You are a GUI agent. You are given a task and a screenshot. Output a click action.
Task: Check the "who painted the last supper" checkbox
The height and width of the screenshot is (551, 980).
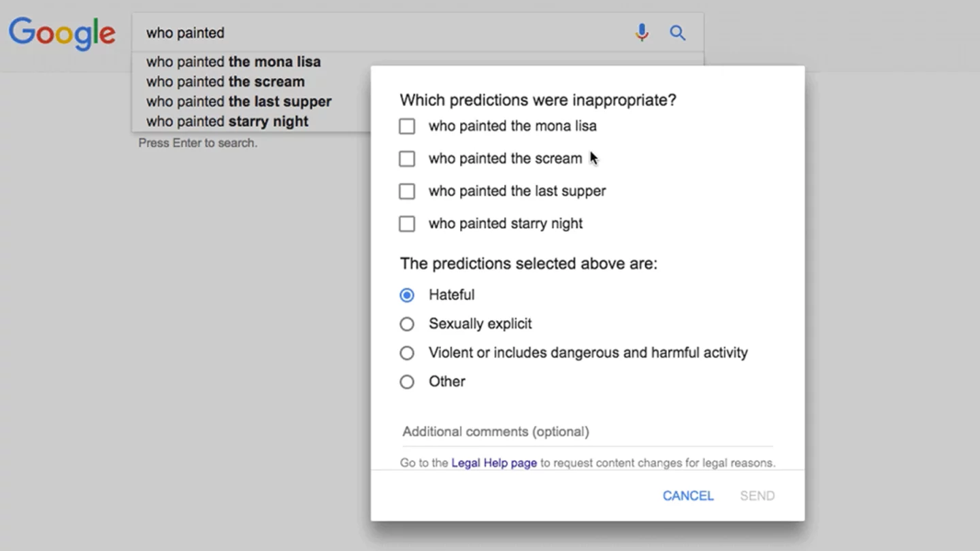click(x=406, y=191)
